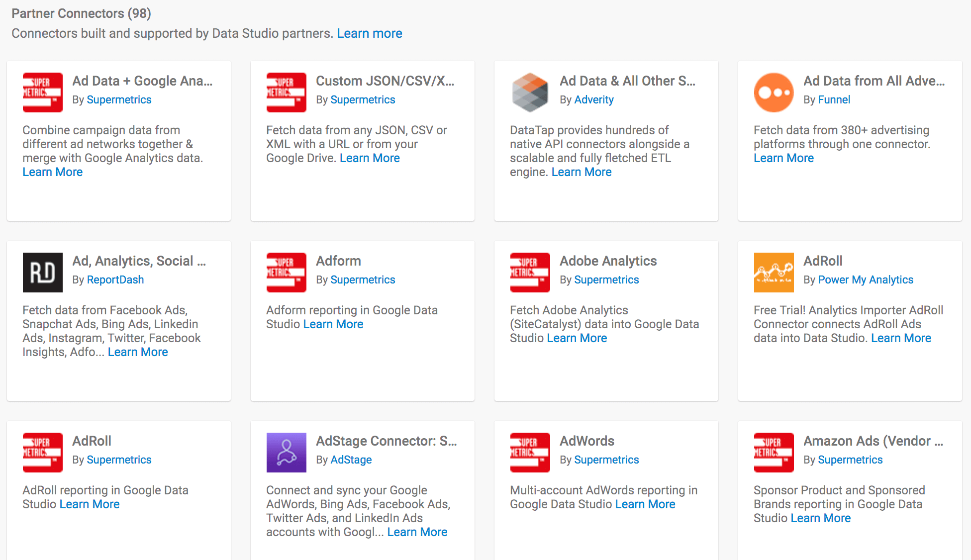Viewport: 971px width, 560px height.
Task: Open the Adverity author link
Action: coord(594,99)
